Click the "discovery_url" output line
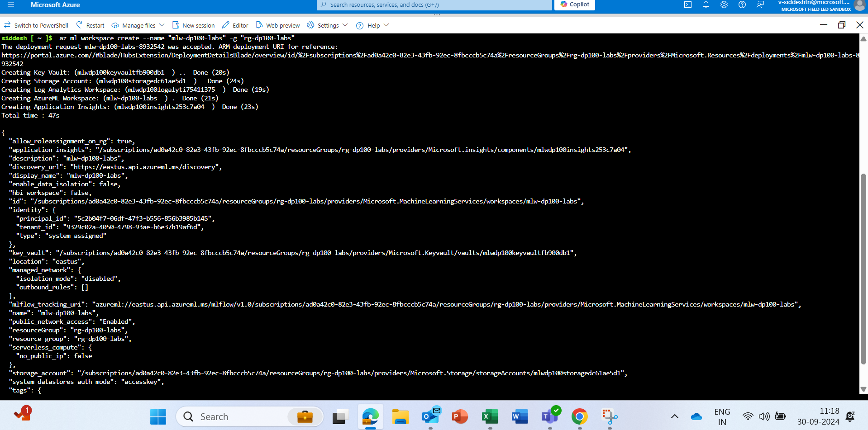 pyautogui.click(x=115, y=167)
